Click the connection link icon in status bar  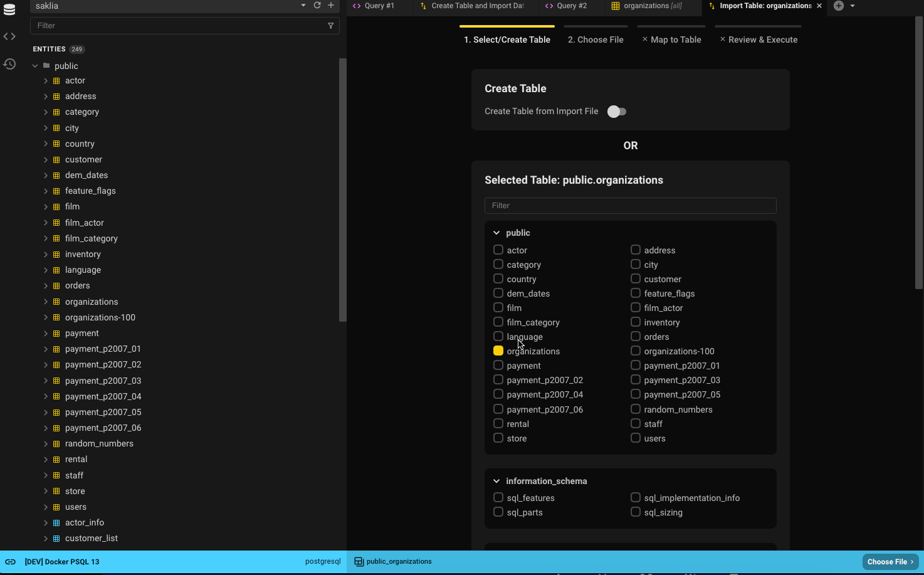[11, 562]
